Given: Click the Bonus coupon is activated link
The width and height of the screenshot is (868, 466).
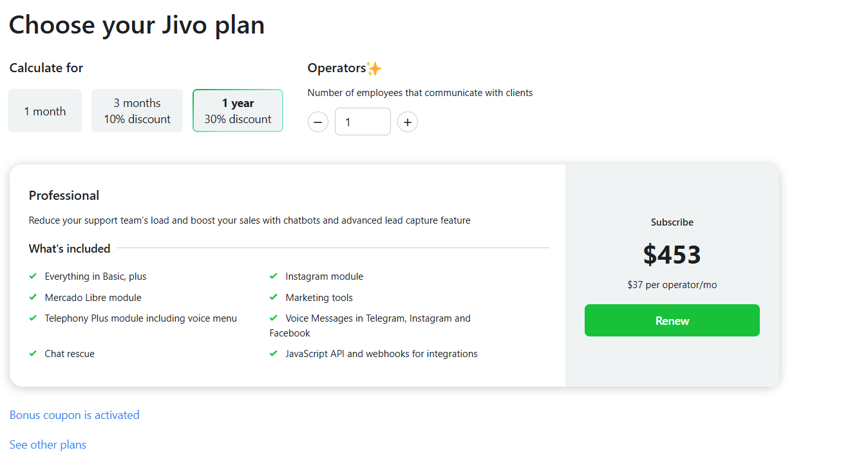Looking at the screenshot, I should pos(74,414).
